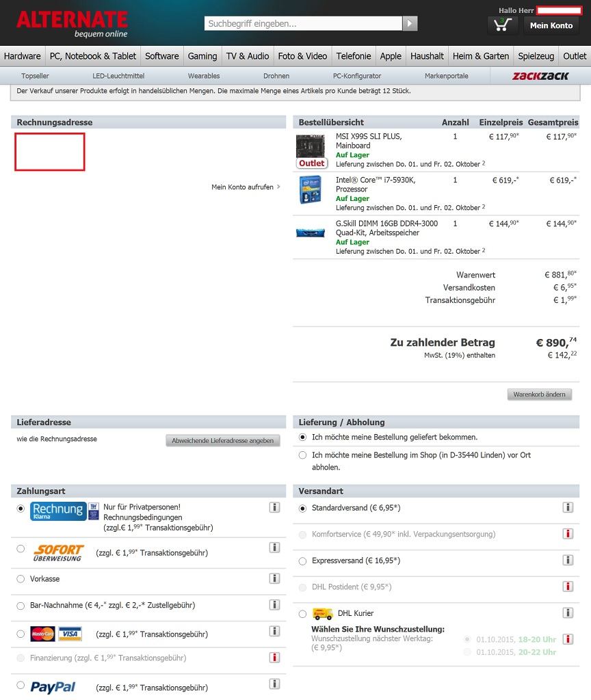Go to LED-Leuchtmittel submenu
This screenshot has height=700, width=591.
click(118, 76)
